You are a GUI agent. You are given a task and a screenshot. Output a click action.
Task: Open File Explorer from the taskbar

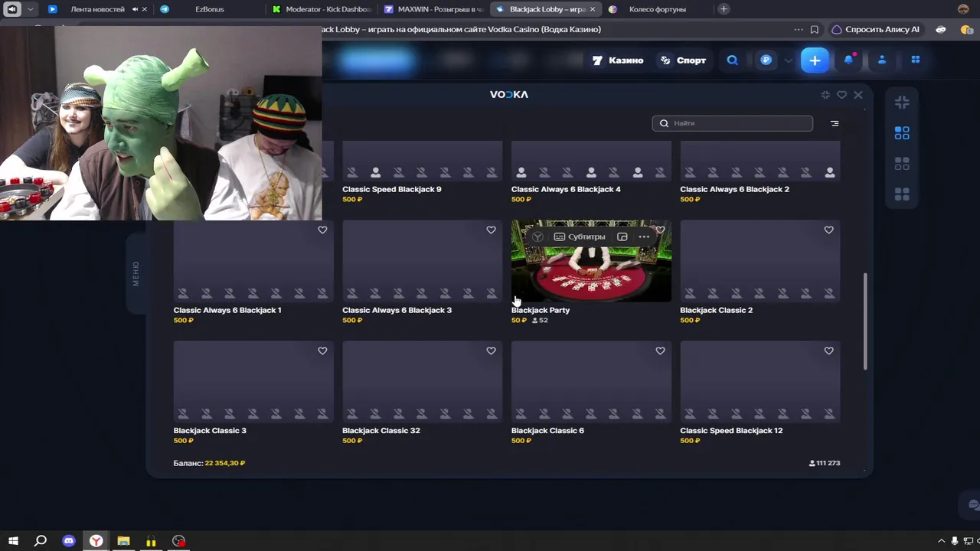click(x=123, y=541)
